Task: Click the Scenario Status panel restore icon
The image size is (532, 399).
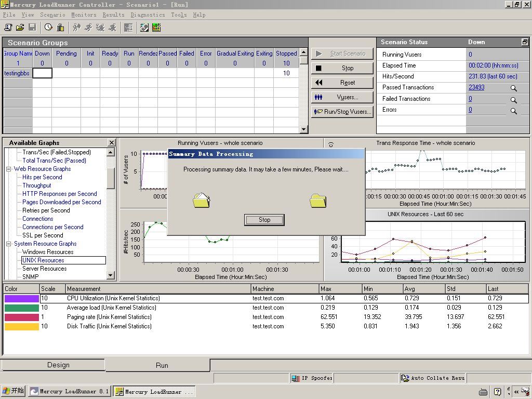Action: click(525, 42)
